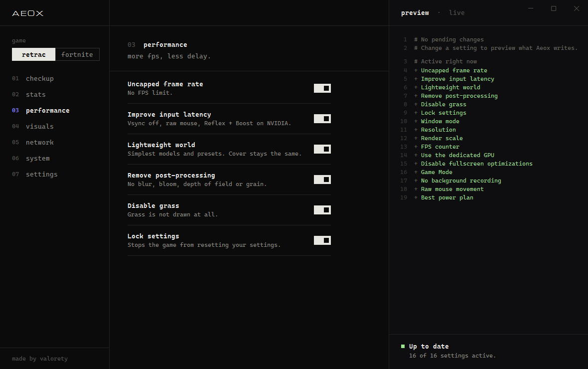Screen dimensions: 588x369
Task: Click 'No FPS limit.' description
Action: click(150, 93)
